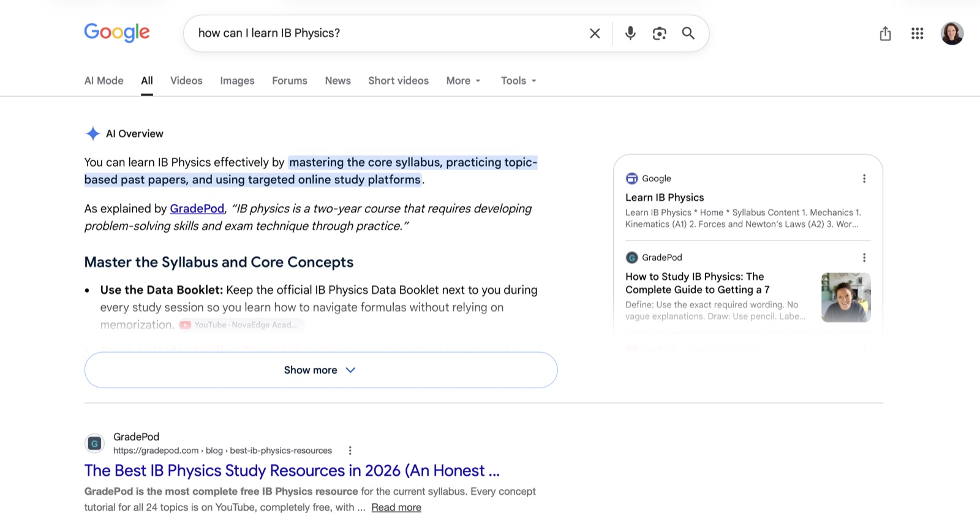The image size is (980, 521).
Task: Open options for Google Learn IB Physics card
Action: click(x=864, y=179)
